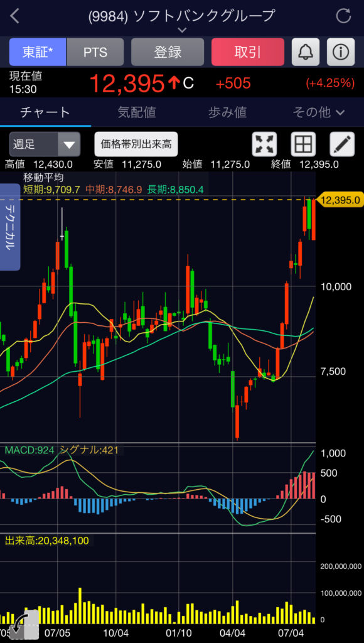Tap the yellow 12,395.0 price tag
This screenshot has height=643, width=364.
[341, 200]
